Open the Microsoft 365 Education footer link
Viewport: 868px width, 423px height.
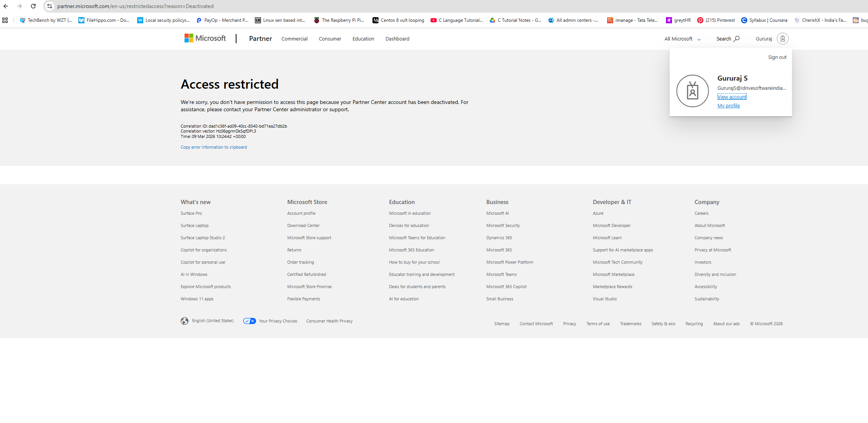tap(411, 250)
